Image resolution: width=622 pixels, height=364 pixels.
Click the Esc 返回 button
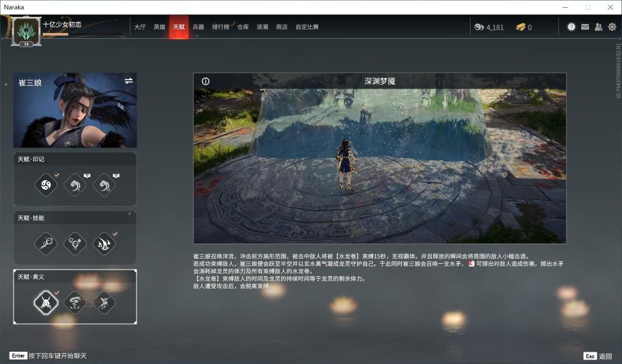pos(598,356)
